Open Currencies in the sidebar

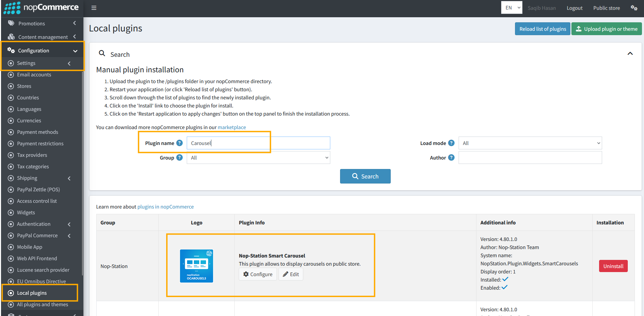pos(29,121)
